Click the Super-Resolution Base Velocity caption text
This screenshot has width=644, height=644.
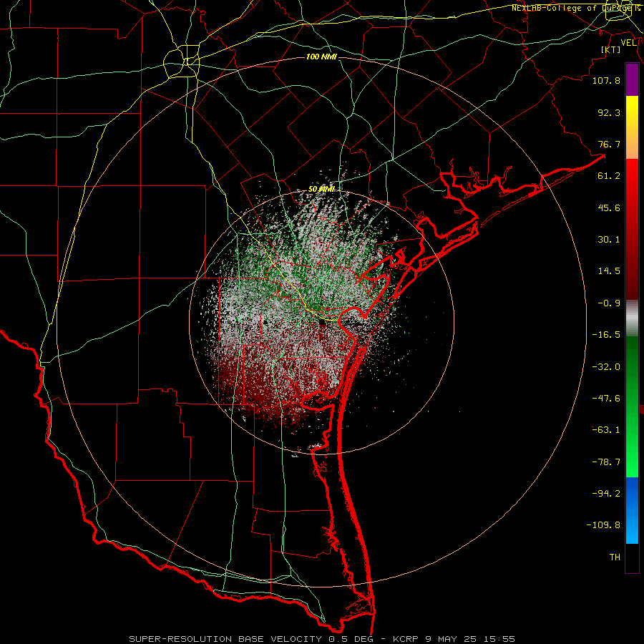pos(322,639)
